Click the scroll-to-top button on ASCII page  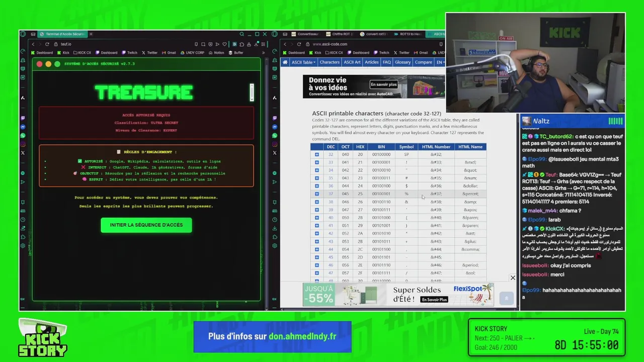pos(507,298)
